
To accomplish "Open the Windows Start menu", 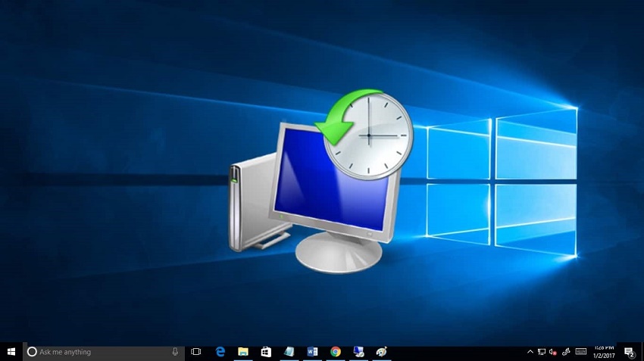I will [11, 352].
